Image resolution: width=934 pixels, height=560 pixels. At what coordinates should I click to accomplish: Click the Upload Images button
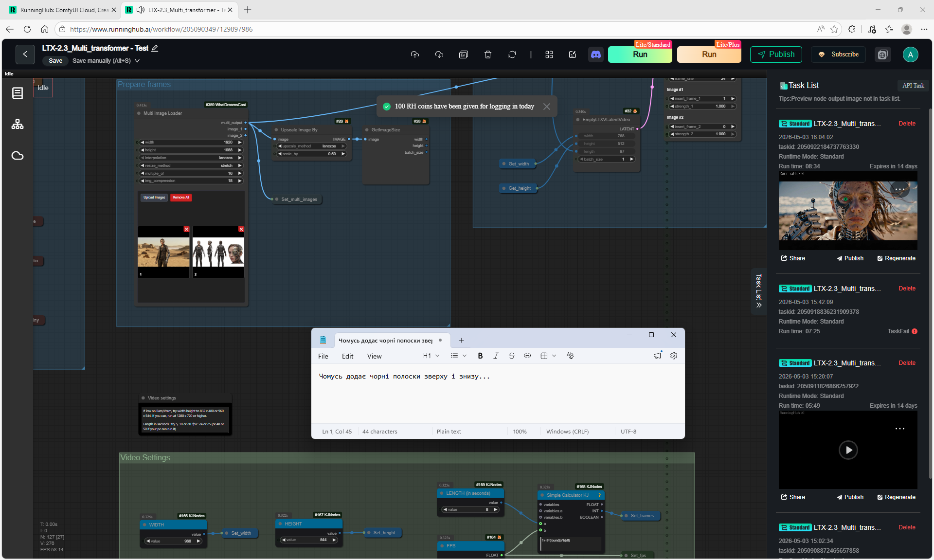tap(154, 198)
